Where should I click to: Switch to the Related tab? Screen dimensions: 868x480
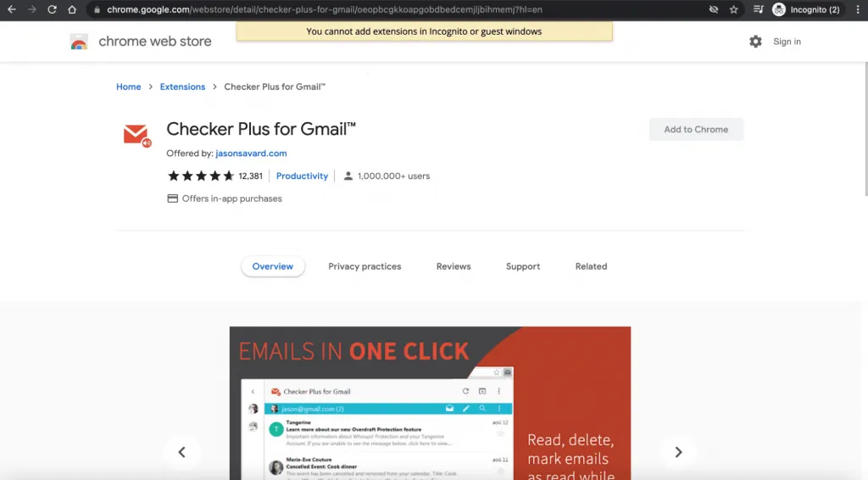591,266
